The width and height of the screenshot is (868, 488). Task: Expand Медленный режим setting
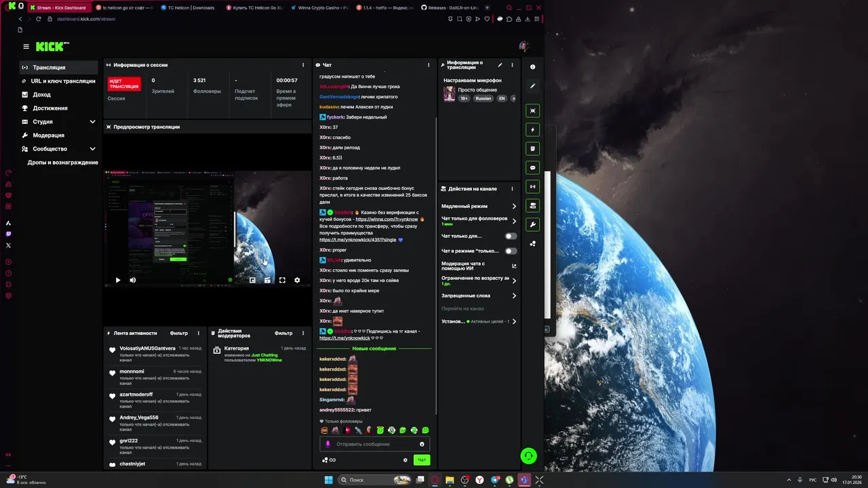[x=479, y=206]
